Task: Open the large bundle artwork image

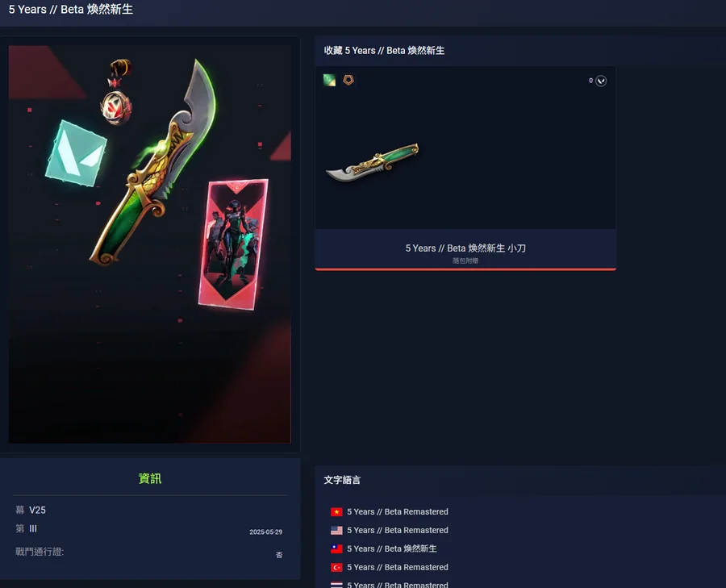Action: pos(149,244)
